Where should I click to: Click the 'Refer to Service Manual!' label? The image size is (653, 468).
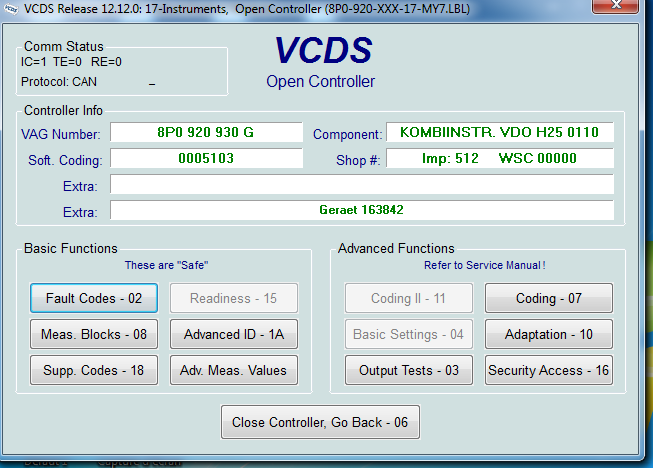pyautogui.click(x=485, y=265)
